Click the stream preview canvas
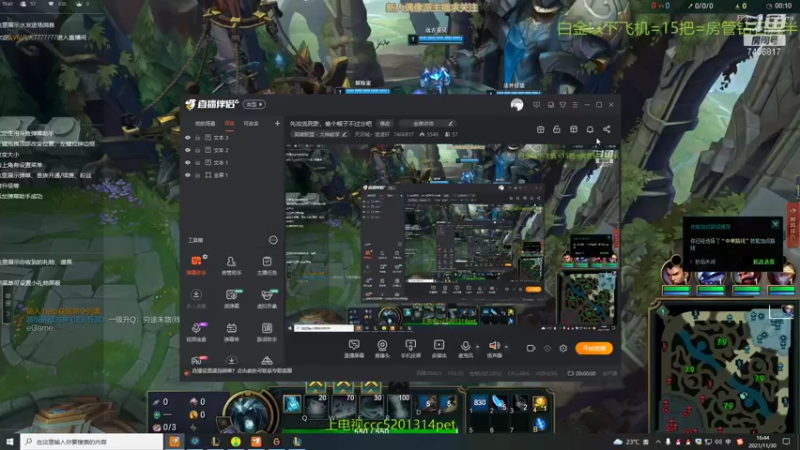 [x=452, y=237]
